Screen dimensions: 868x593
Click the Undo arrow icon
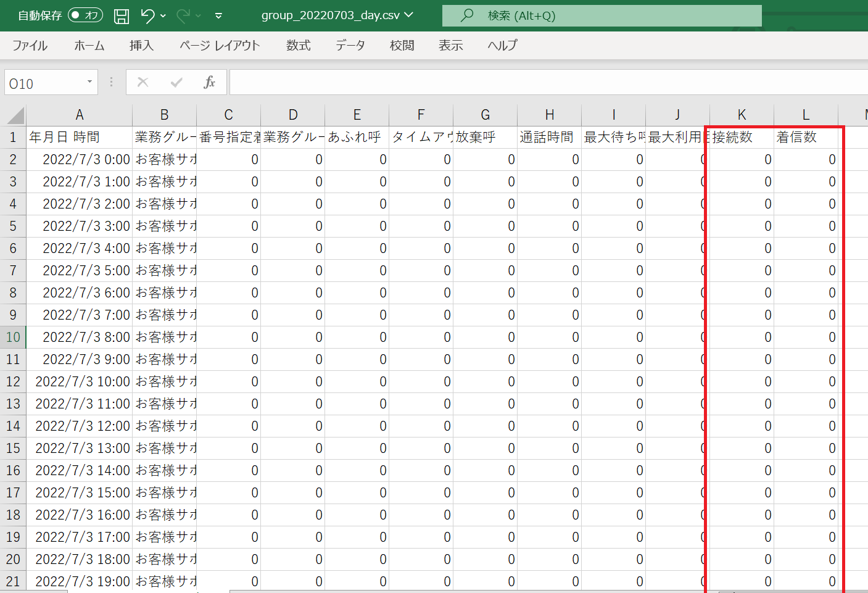click(147, 15)
